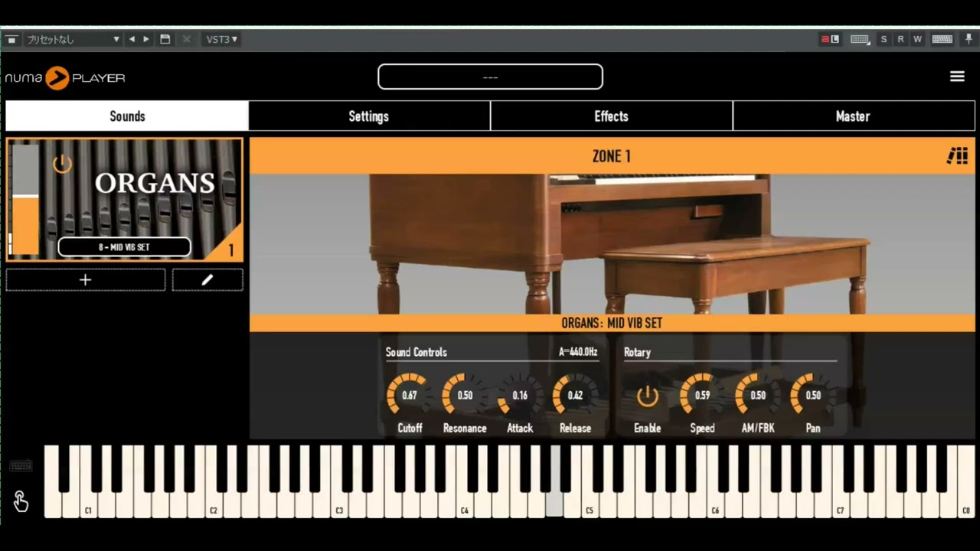Image resolution: width=980 pixels, height=551 pixels.
Task: Toggle the Organs sound power button
Action: (x=62, y=164)
